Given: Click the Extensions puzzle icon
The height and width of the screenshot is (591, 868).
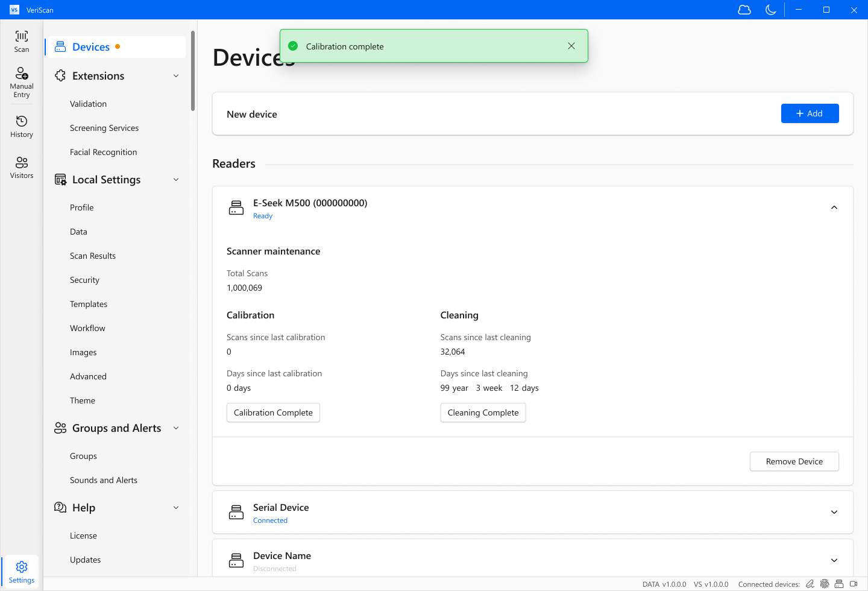Looking at the screenshot, I should (x=60, y=75).
